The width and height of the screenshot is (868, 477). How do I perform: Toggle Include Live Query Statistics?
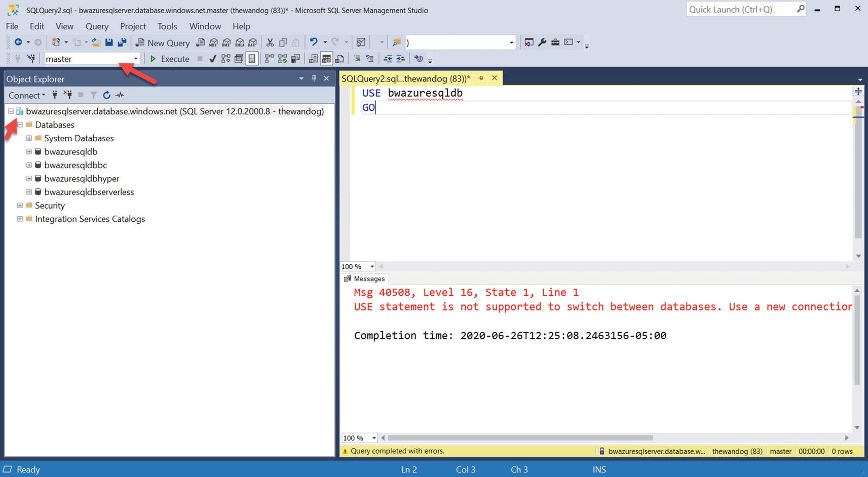(283, 59)
